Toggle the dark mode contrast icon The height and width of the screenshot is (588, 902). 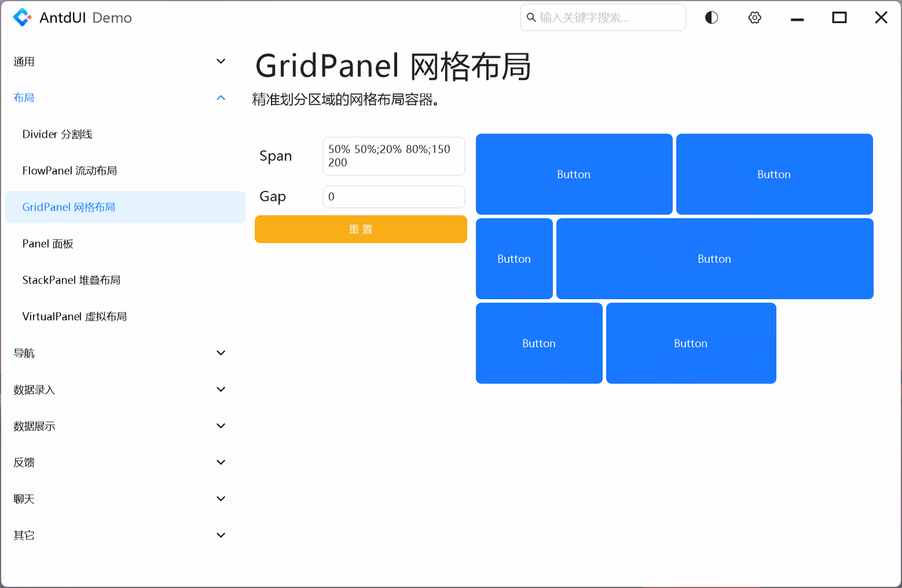(711, 17)
